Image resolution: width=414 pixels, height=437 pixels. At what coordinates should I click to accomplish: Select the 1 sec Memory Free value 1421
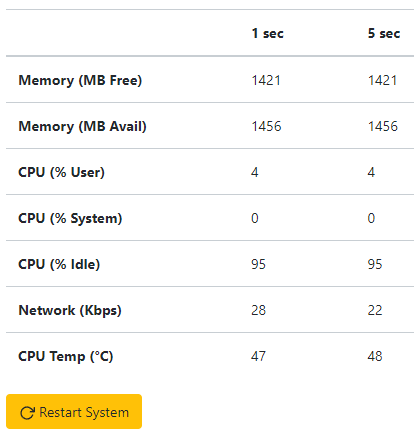266,80
